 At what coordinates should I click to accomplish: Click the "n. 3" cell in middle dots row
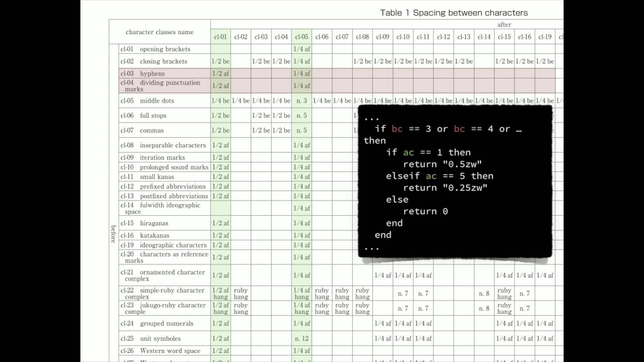click(301, 101)
